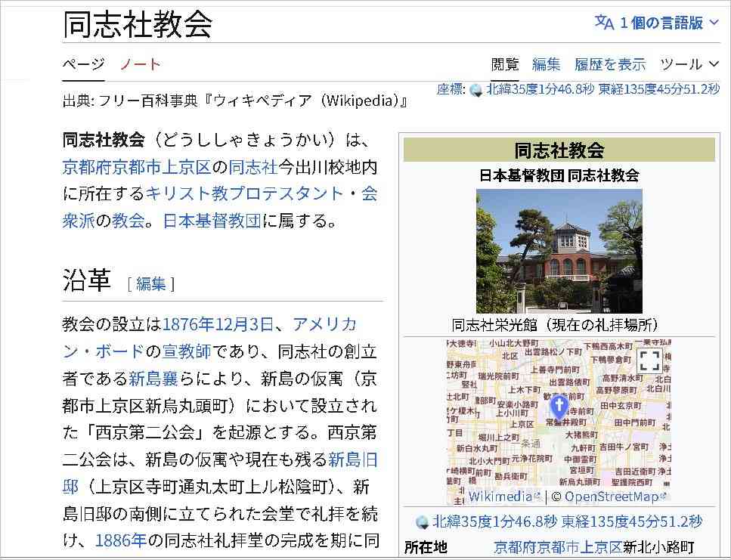Click the caption 同志社栄光館（現在の礼拝場所）

pos(556,325)
